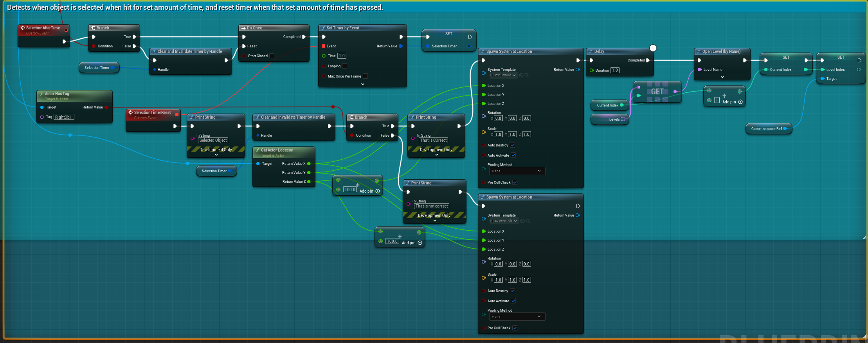Open the NI_LoseParticle System Template dropdown
868x343 pixels.
504,221
